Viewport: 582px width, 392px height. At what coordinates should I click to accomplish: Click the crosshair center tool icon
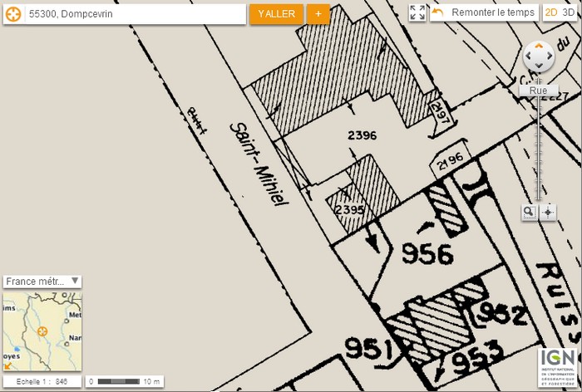548,212
